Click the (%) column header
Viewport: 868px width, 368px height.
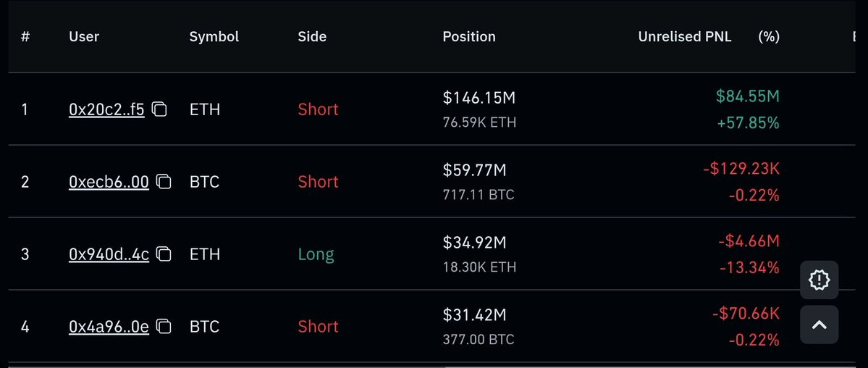(768, 36)
